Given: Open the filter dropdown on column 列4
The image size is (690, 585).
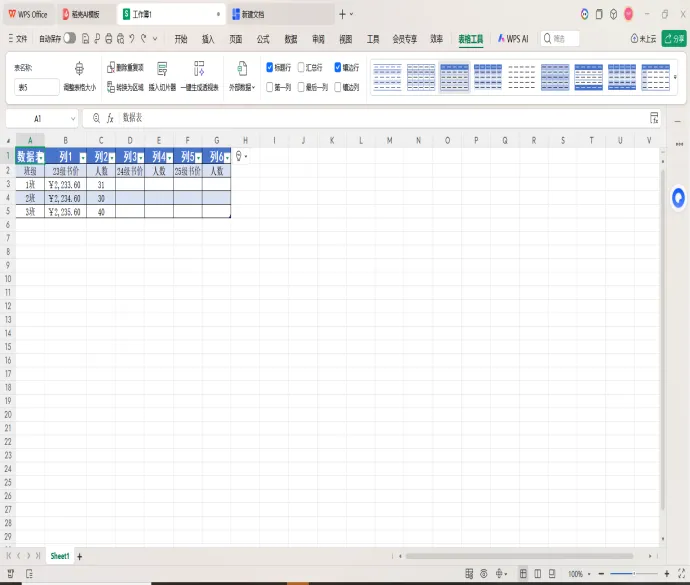Looking at the screenshot, I should point(169,158).
